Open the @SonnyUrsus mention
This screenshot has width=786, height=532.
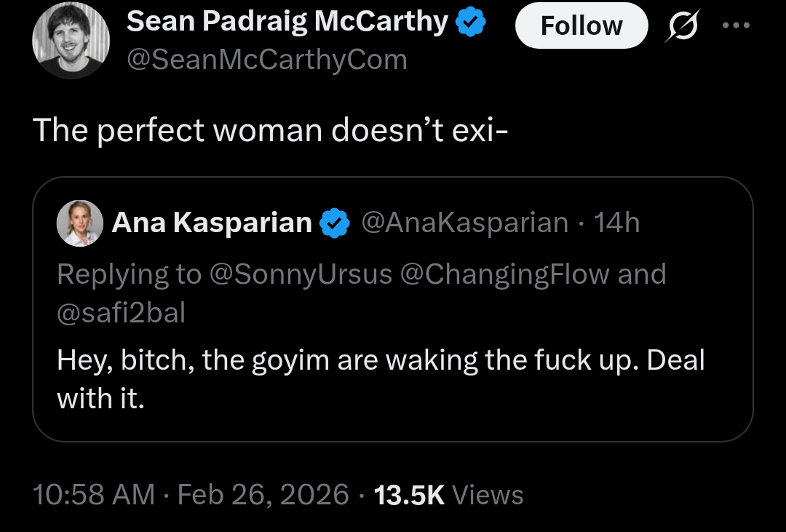point(301,274)
